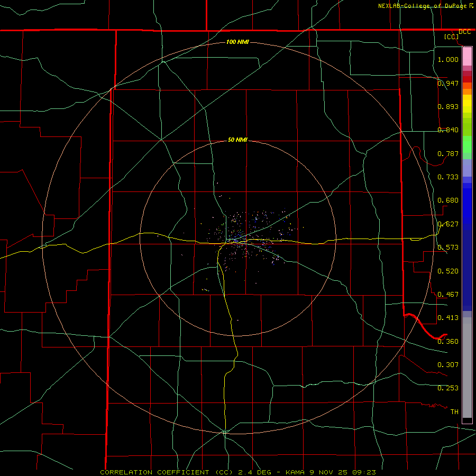Select the 0.733 legend value

[x=448, y=177]
